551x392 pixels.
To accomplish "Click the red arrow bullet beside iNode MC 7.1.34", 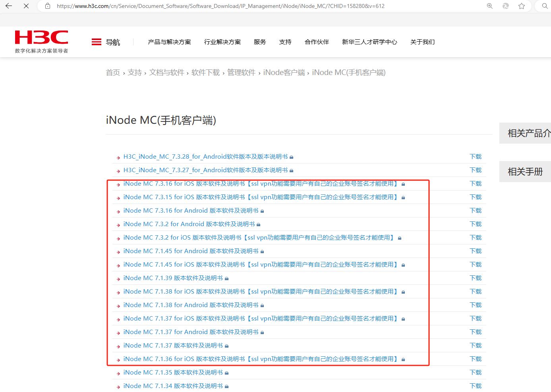I will [x=118, y=387].
